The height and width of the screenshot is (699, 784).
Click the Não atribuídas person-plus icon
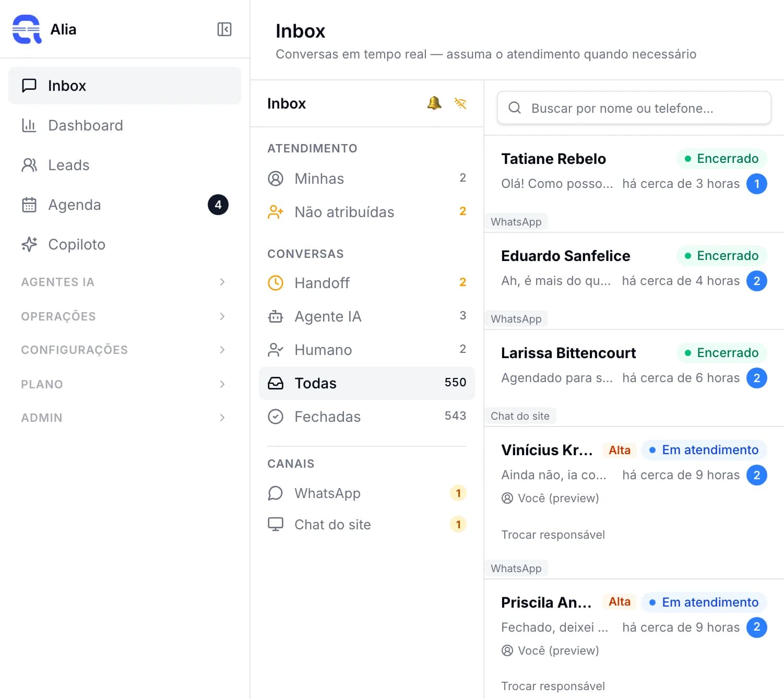(276, 212)
